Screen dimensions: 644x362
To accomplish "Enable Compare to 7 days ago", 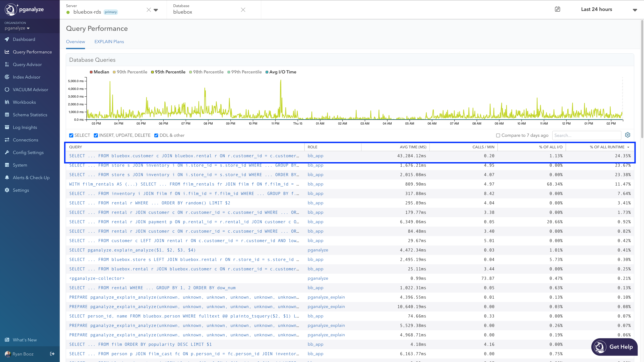I will point(498,135).
